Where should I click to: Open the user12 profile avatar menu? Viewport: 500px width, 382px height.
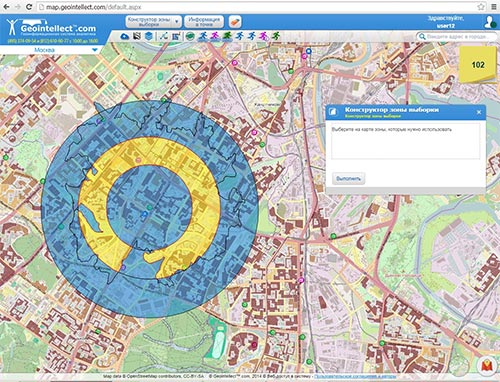(x=490, y=22)
